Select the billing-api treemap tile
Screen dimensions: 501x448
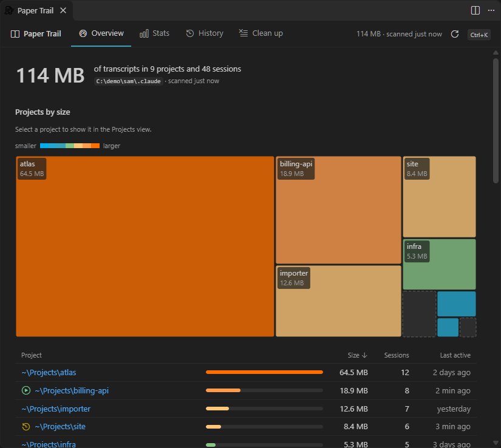[x=338, y=210]
